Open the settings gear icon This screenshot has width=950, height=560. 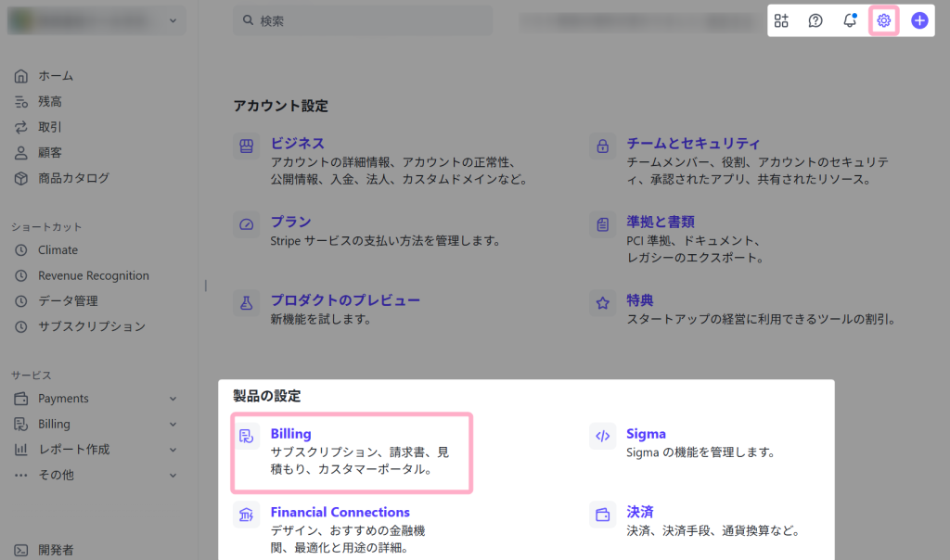[883, 20]
